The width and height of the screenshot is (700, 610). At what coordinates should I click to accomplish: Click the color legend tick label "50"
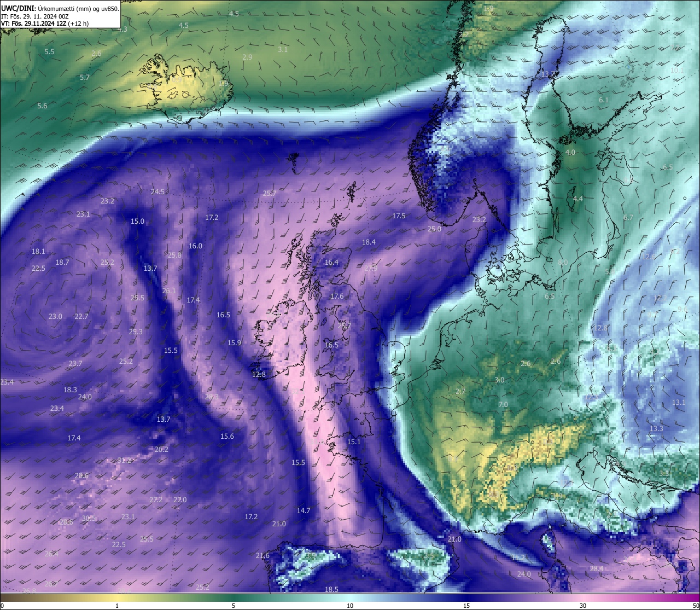[696, 606]
